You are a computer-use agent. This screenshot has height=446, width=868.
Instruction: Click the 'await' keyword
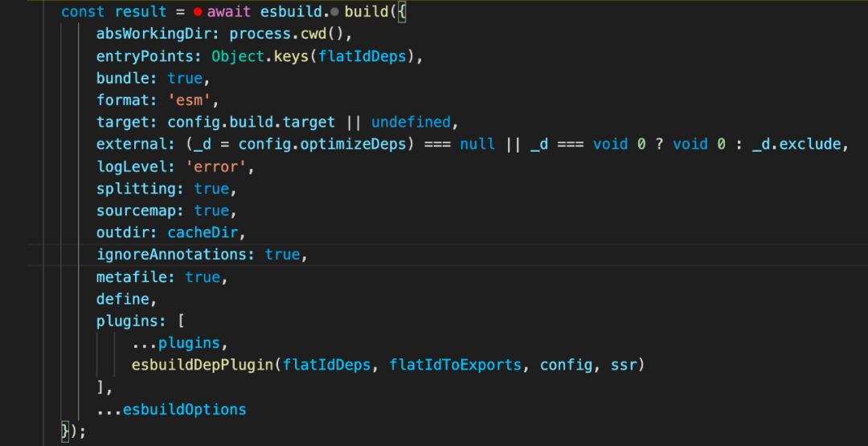(x=229, y=11)
